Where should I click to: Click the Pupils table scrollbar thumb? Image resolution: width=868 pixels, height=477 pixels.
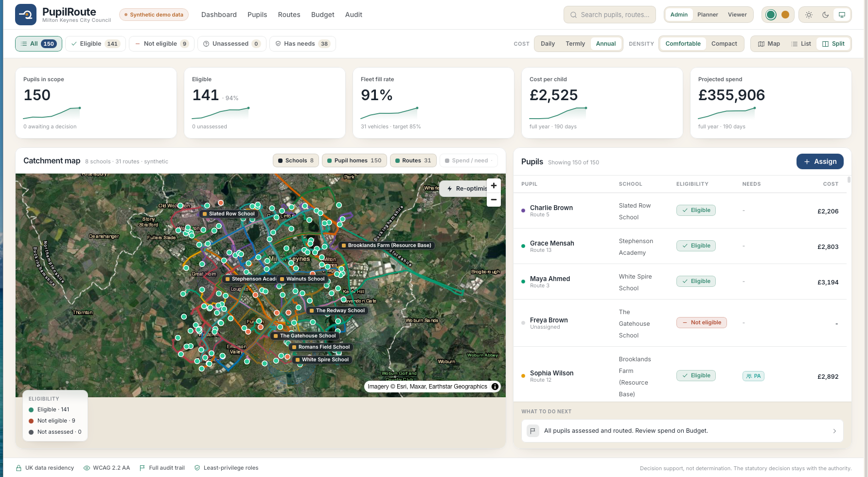coord(849,179)
